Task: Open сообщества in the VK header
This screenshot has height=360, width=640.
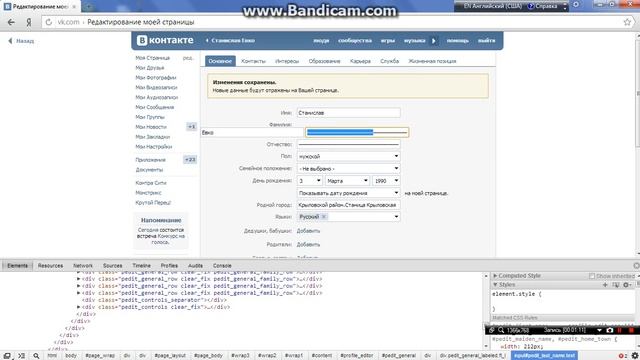Action: pyautogui.click(x=355, y=40)
